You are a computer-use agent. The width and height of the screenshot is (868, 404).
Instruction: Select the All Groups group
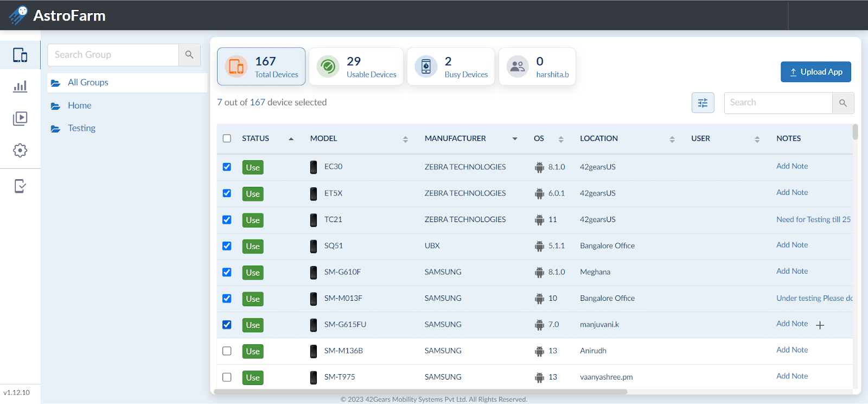127,83
